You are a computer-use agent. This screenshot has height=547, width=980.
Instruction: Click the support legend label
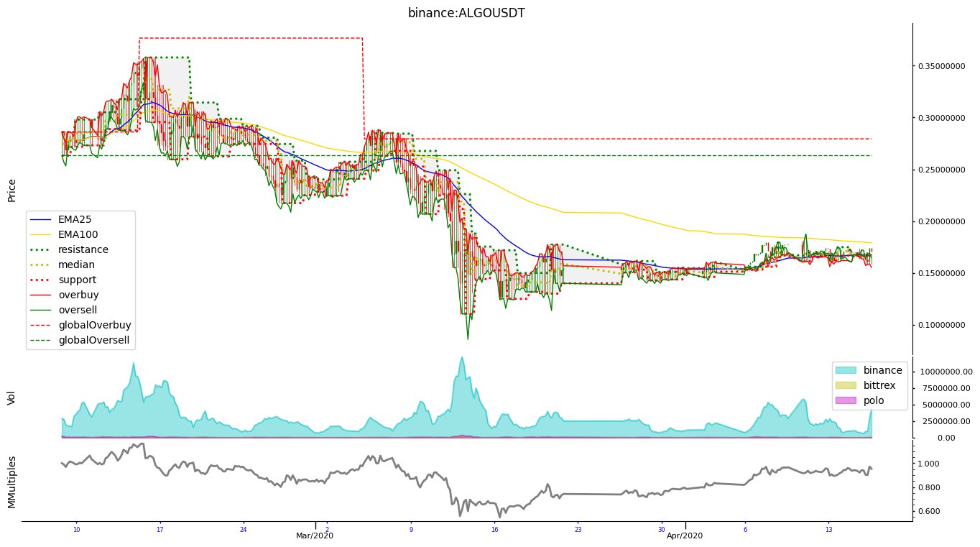[x=78, y=279]
